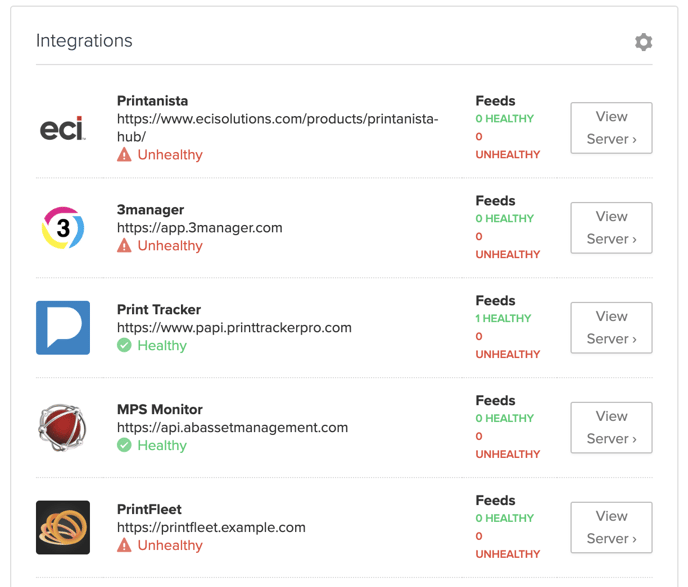The height and width of the screenshot is (587, 688).
Task: Click Printanista's unhealthy warning triangle icon
Action: 124,154
